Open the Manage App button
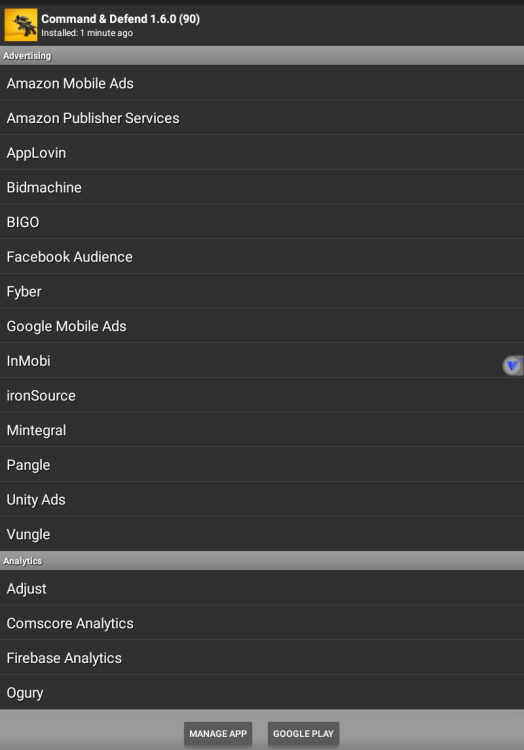The image size is (524, 750). tap(218, 734)
